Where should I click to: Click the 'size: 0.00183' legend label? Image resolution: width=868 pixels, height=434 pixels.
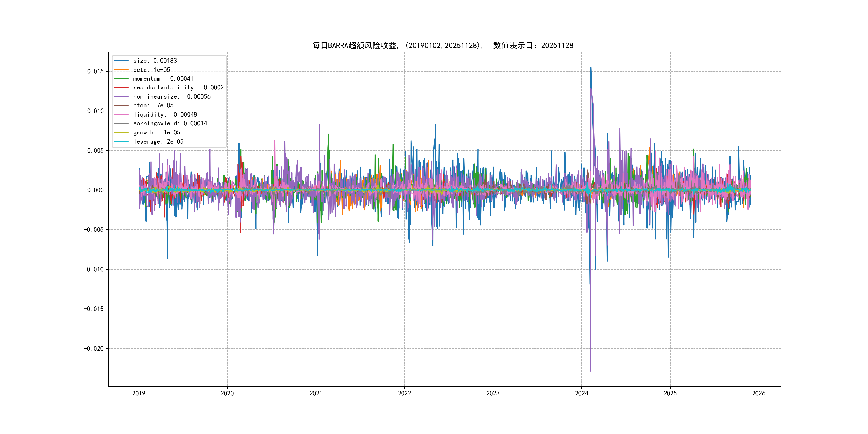(x=155, y=61)
